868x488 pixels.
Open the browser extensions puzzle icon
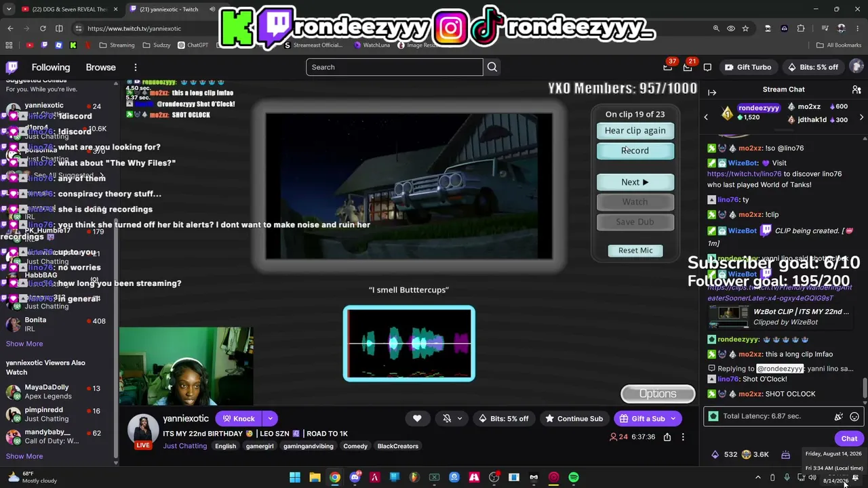(x=801, y=28)
